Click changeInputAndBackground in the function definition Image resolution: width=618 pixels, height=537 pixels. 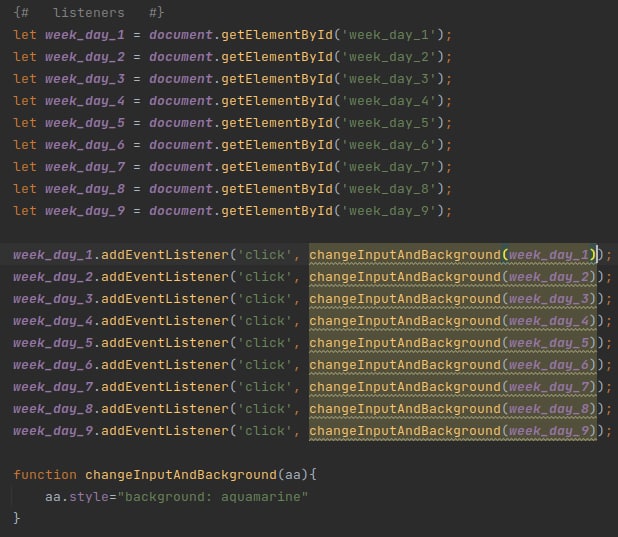click(x=181, y=475)
